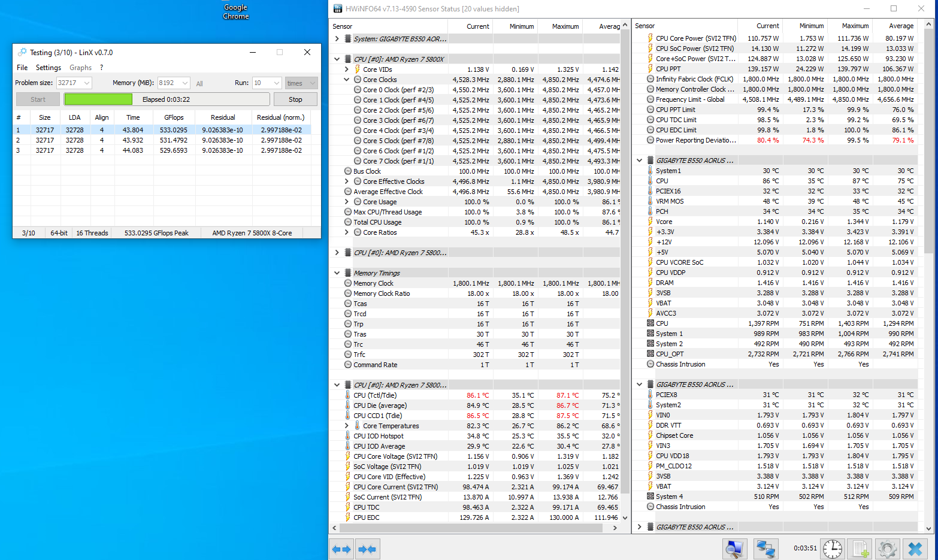Click the lightning icon beside Vcore

(650, 222)
